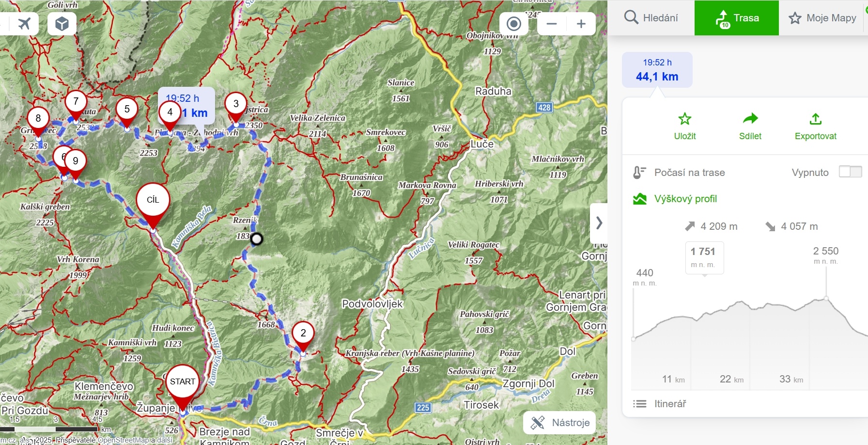Export the route with Exportovat

pos(815,126)
